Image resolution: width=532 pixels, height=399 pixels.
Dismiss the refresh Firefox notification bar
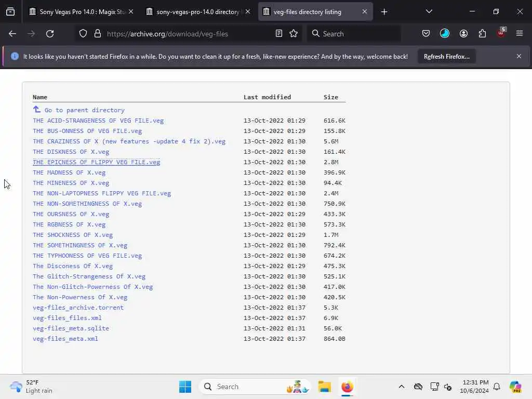click(519, 56)
